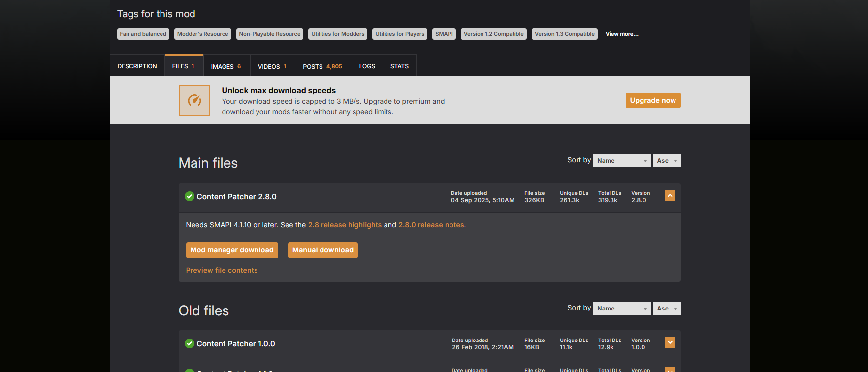868x372 pixels.
Task: Click the Manual download button
Action: [x=323, y=250]
